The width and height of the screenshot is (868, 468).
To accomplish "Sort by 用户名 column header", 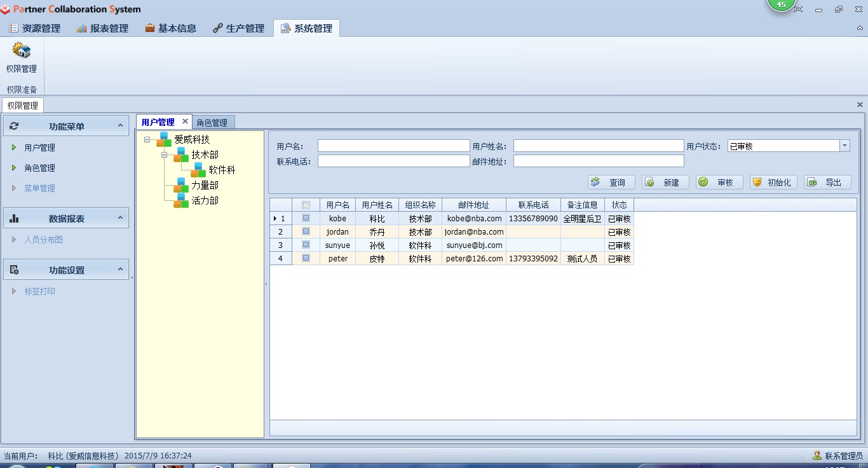I will pos(338,205).
